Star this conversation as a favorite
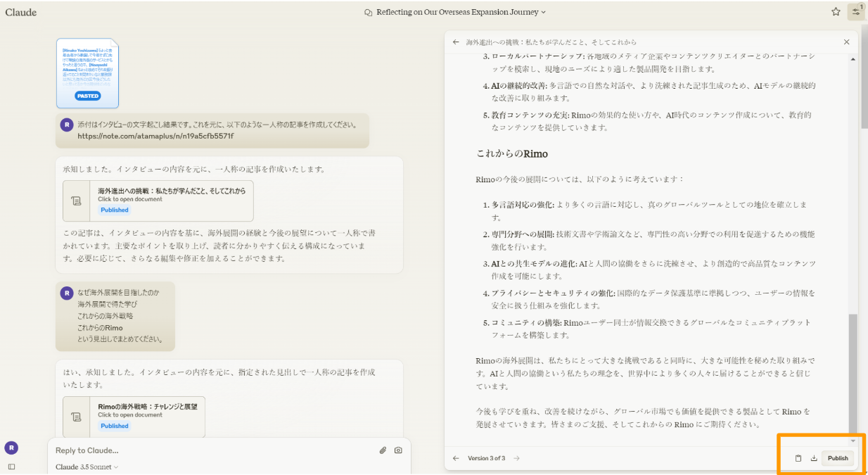The image size is (868, 475). [836, 12]
